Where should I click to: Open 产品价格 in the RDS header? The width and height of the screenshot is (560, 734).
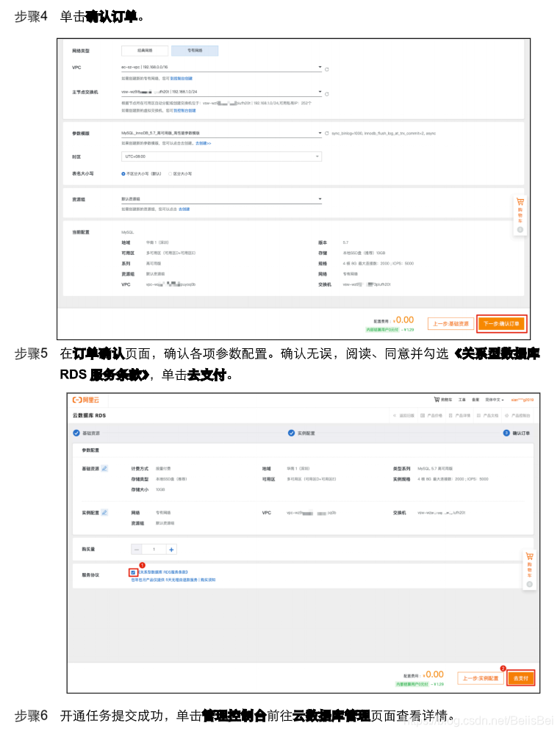click(431, 415)
